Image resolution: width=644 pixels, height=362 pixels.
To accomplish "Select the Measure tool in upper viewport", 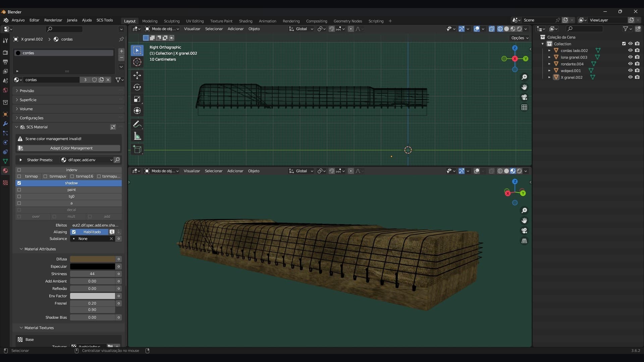I will [x=137, y=136].
